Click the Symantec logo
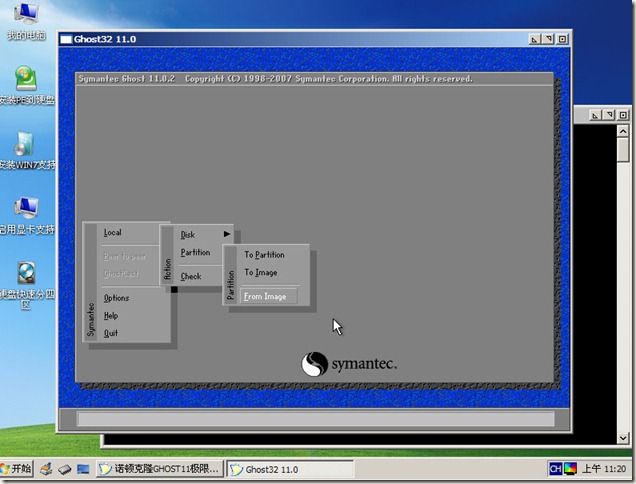Viewport: 636px width, 484px height. click(349, 364)
